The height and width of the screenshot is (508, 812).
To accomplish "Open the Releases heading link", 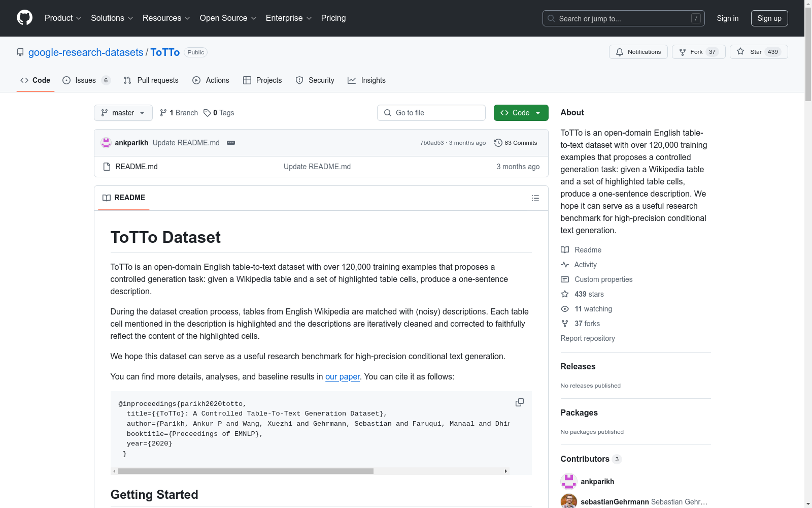I will click(x=578, y=366).
